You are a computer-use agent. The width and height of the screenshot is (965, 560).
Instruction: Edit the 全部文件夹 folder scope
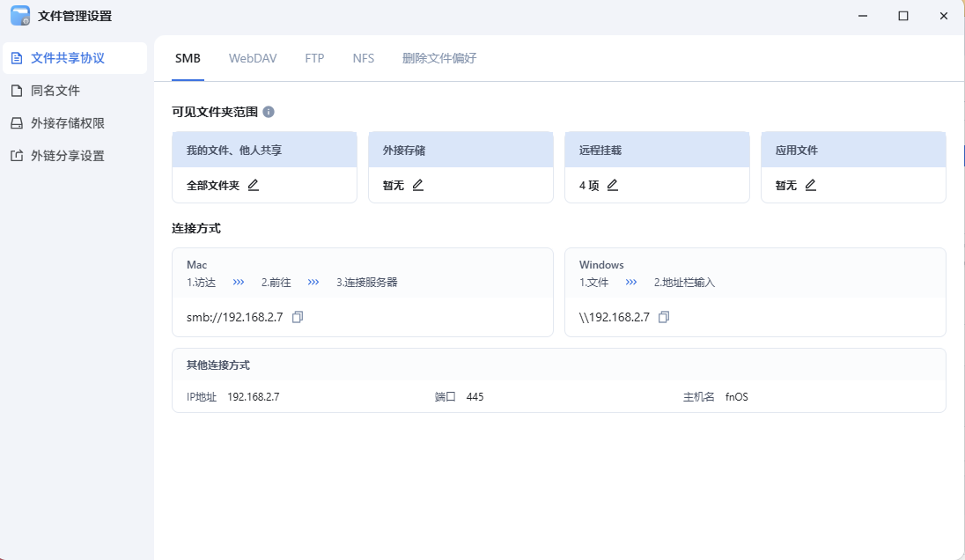click(253, 185)
